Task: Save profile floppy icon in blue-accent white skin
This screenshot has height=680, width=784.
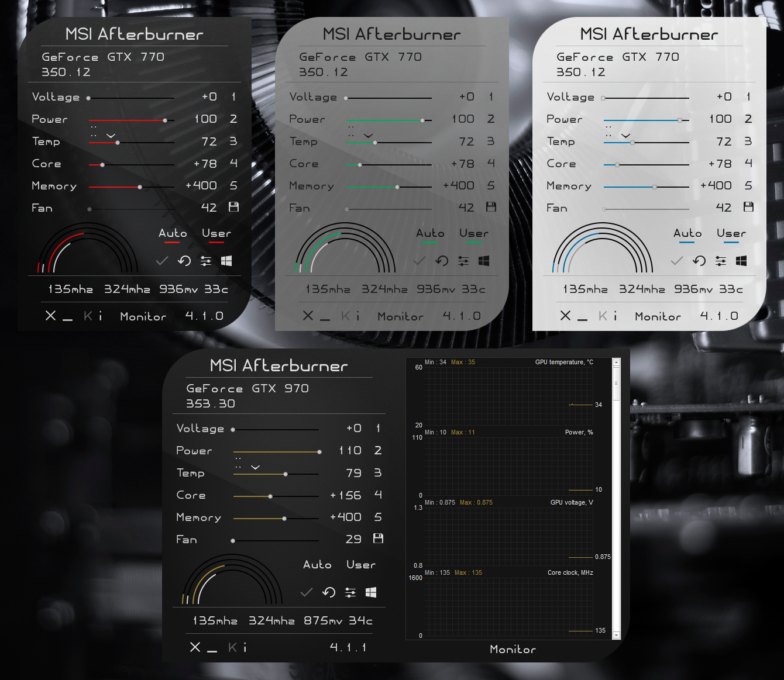Action: [x=748, y=207]
